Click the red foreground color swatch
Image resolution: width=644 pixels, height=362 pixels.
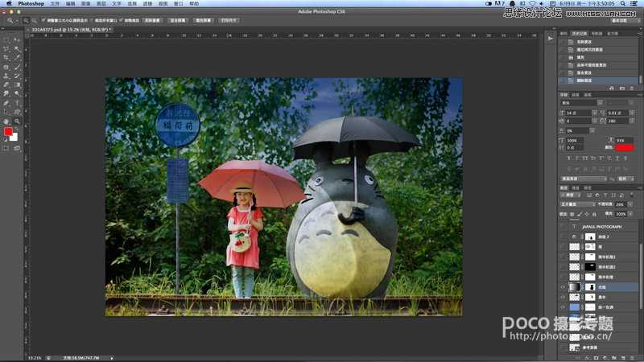click(x=8, y=131)
